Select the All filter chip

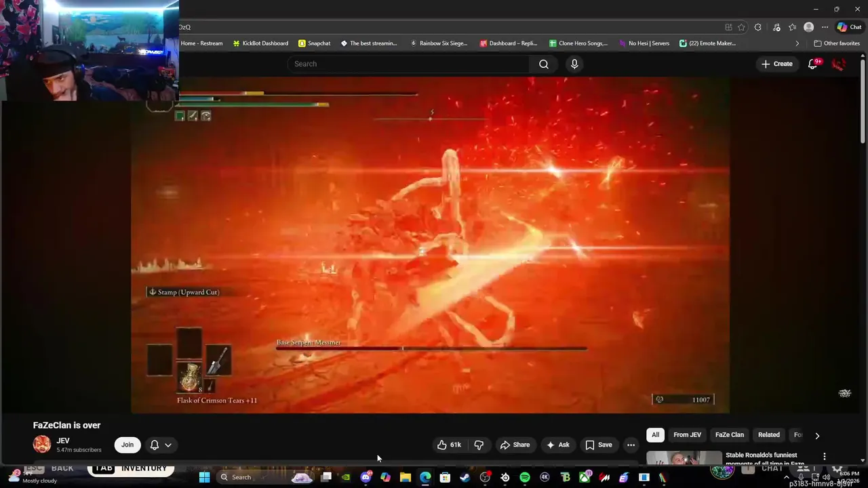pos(655,435)
